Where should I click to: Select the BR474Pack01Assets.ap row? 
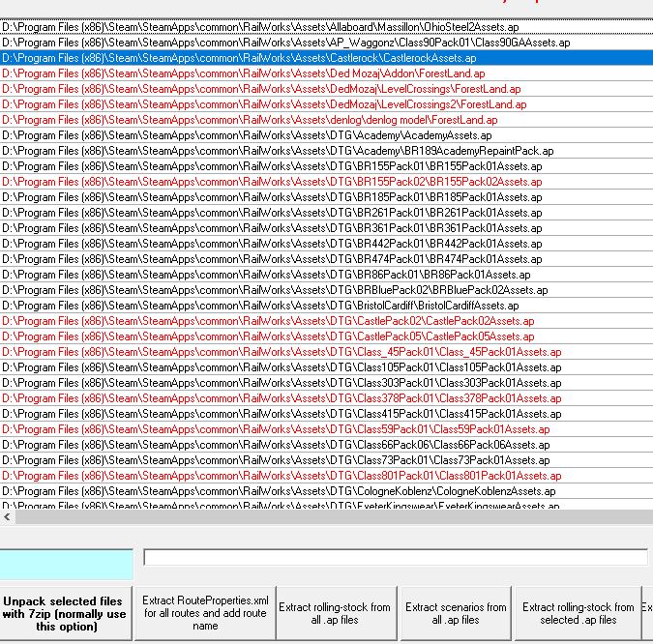point(327,259)
